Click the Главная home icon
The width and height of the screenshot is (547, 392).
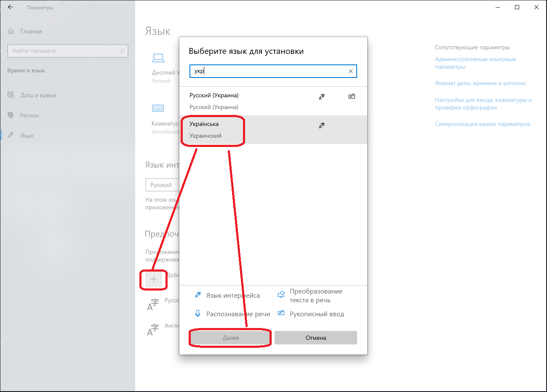pos(11,31)
